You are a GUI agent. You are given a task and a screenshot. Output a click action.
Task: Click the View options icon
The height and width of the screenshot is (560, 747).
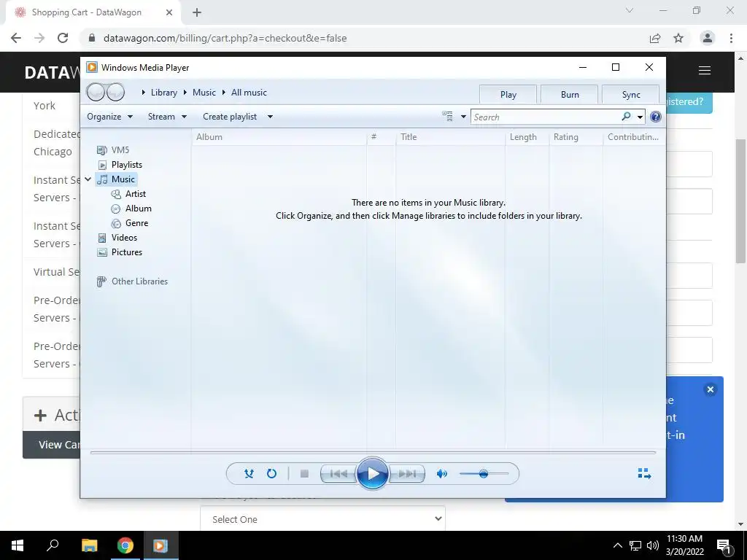coord(447,116)
